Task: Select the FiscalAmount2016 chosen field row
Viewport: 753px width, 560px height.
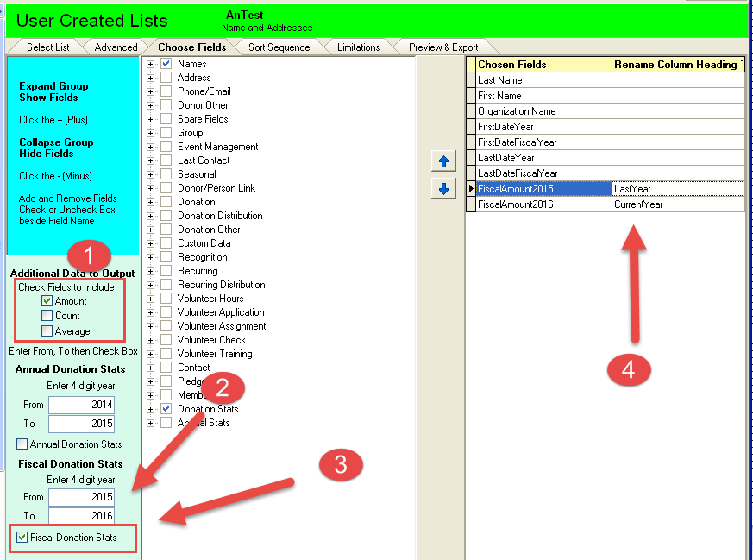Action: click(543, 204)
